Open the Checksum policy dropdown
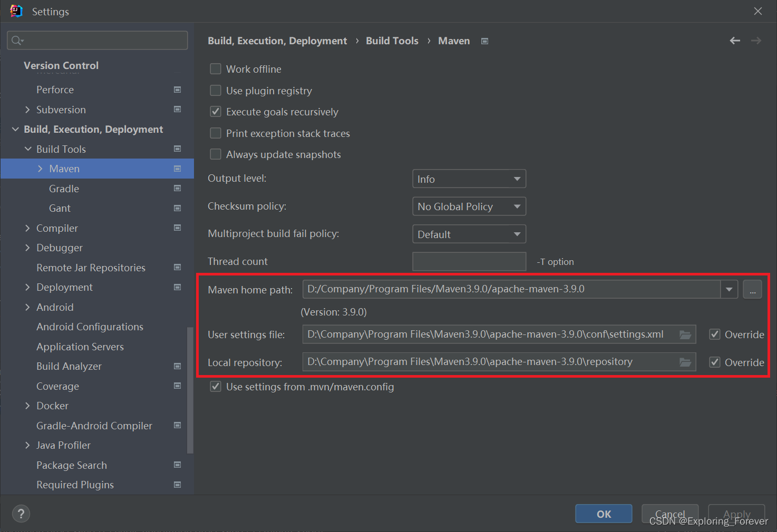Image resolution: width=777 pixels, height=532 pixels. (469, 206)
